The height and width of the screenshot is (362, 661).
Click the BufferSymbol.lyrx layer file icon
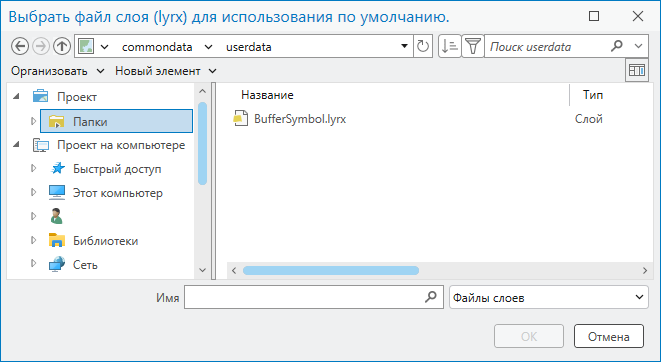(240, 119)
